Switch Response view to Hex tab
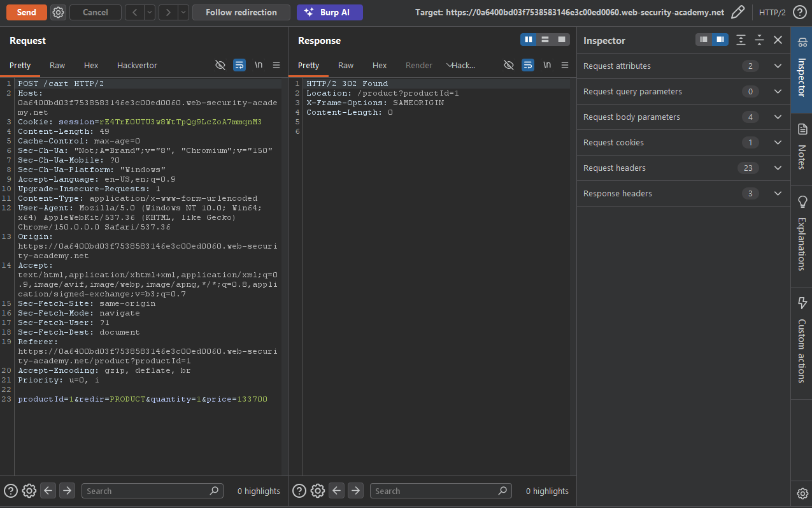812x508 pixels. (380, 65)
